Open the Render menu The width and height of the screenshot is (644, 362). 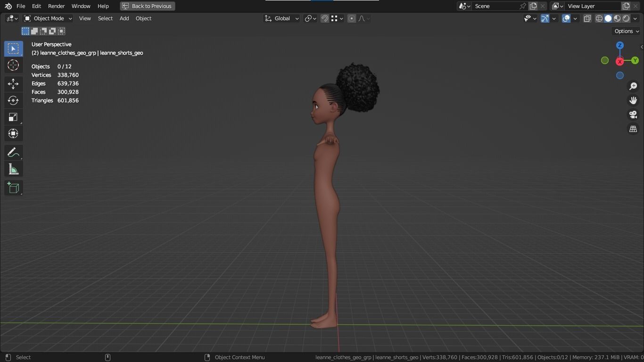point(56,6)
